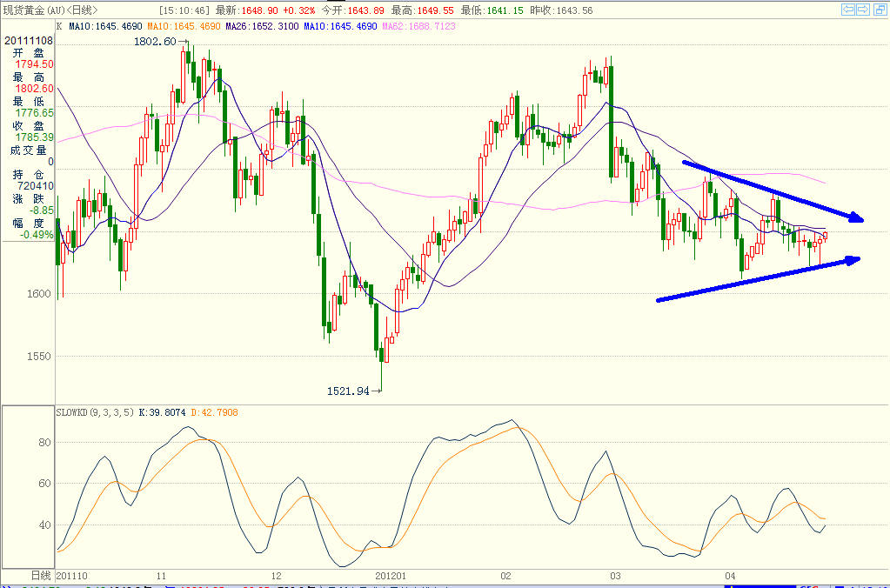Click the left panel 最低 value 1776.65
This screenshot has height=588, width=890.
click(35, 113)
